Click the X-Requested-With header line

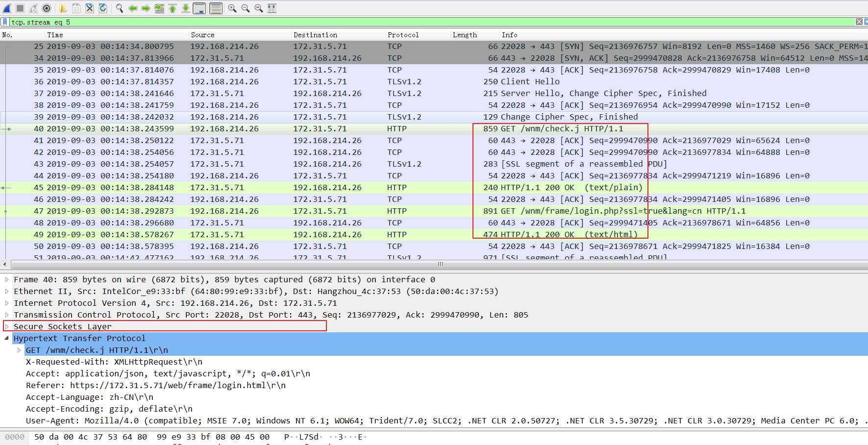pyautogui.click(x=114, y=362)
